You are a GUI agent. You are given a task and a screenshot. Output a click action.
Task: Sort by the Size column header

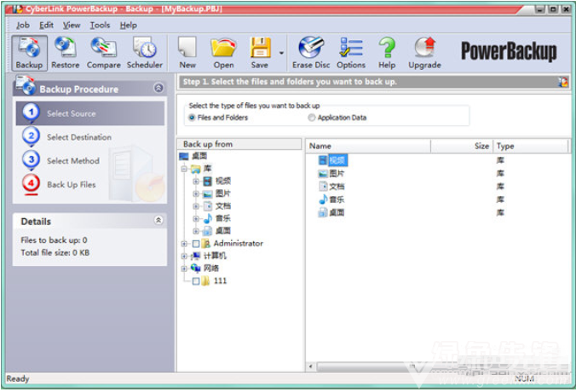point(462,146)
